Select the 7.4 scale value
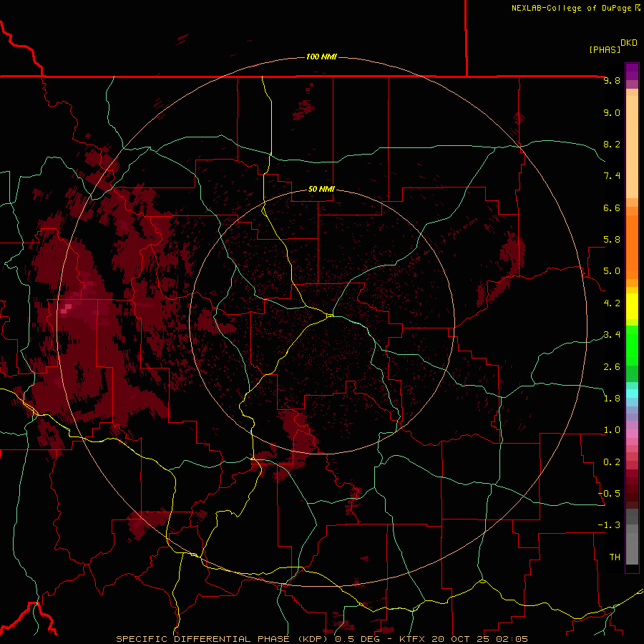644x644 pixels. click(x=612, y=176)
